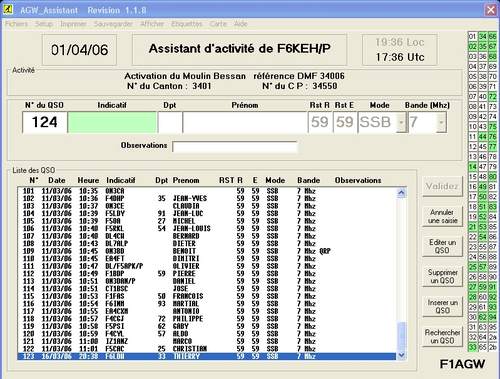Viewport: 500px width, 379px height.
Task: Select QSO row 112 PIERRE
Action: click(207, 274)
